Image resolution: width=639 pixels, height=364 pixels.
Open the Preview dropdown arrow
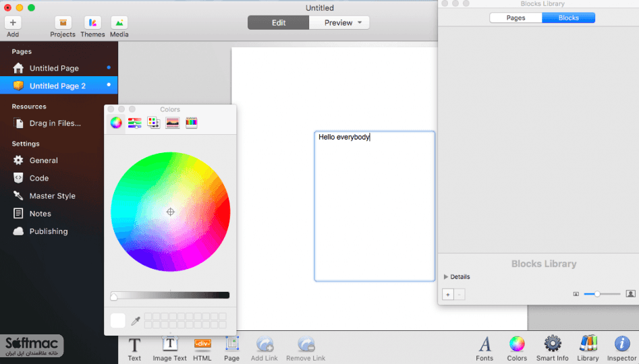coord(360,23)
